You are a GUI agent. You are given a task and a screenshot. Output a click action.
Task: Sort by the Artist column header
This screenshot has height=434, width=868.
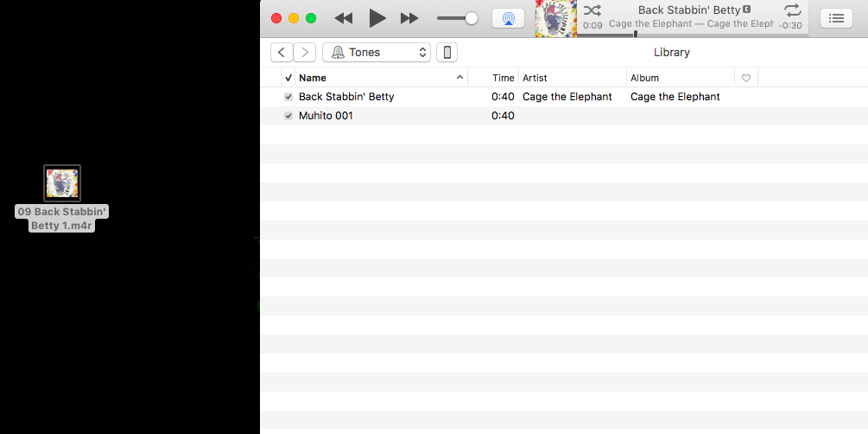[535, 78]
